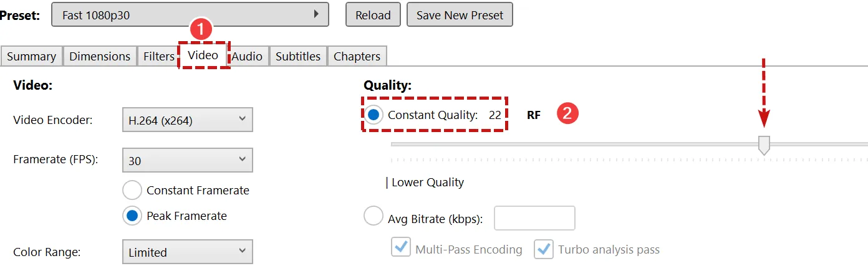
Task: Choose Peak Framerate option
Action: point(133,216)
